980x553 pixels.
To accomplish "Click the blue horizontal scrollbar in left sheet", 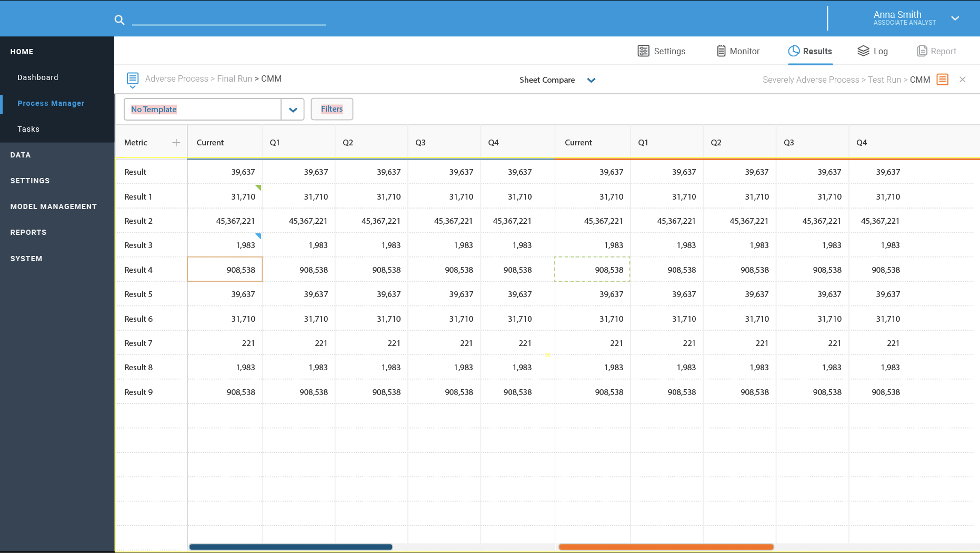I will 291,547.
